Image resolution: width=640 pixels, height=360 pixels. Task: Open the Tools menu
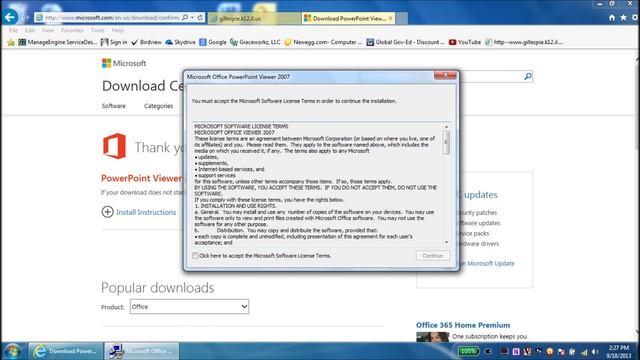98,30
